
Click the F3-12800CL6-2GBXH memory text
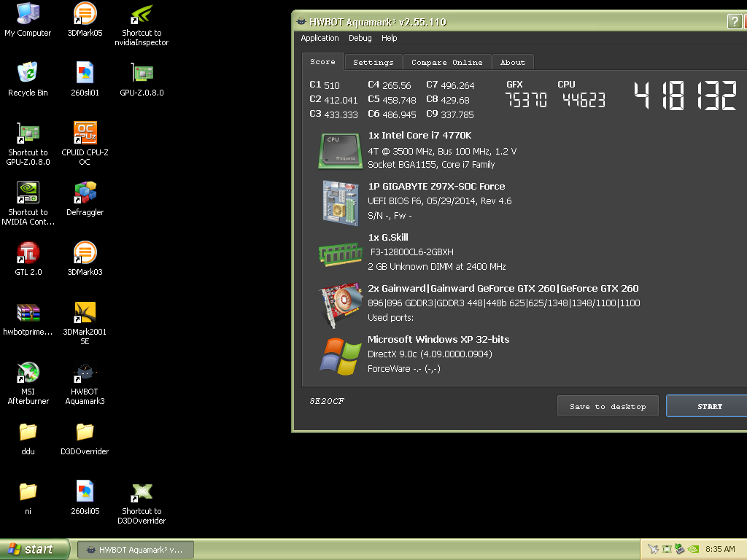412,252
